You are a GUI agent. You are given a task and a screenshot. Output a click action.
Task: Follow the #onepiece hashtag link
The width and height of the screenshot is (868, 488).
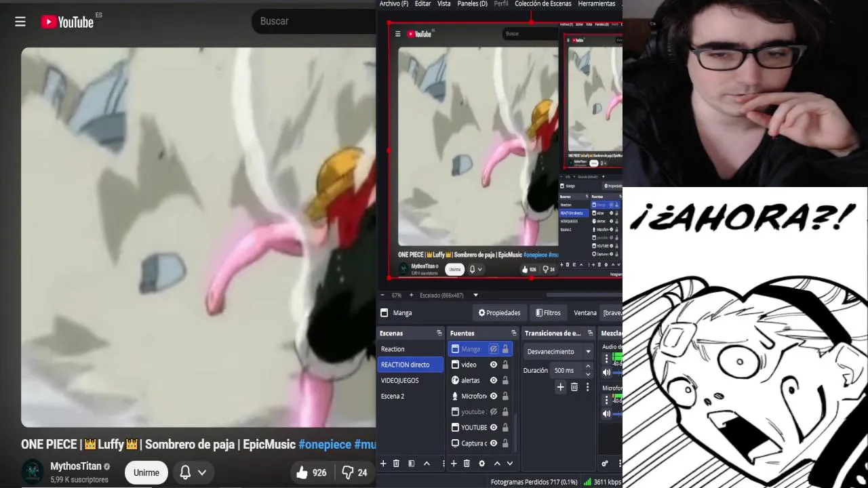coord(325,445)
